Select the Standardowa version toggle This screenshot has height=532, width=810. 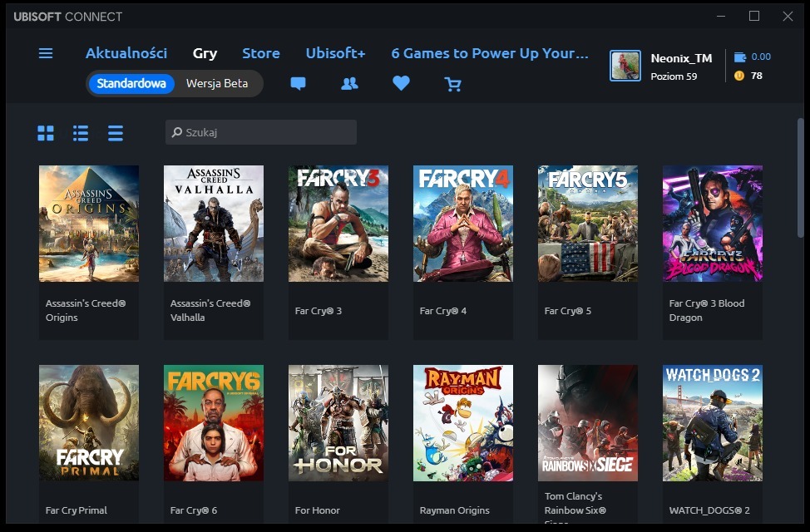(131, 83)
